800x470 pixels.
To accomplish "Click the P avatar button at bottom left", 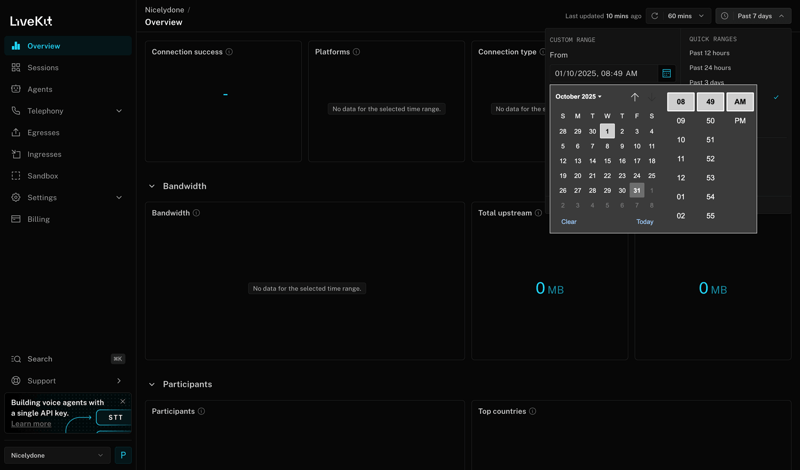I will [x=123, y=455].
